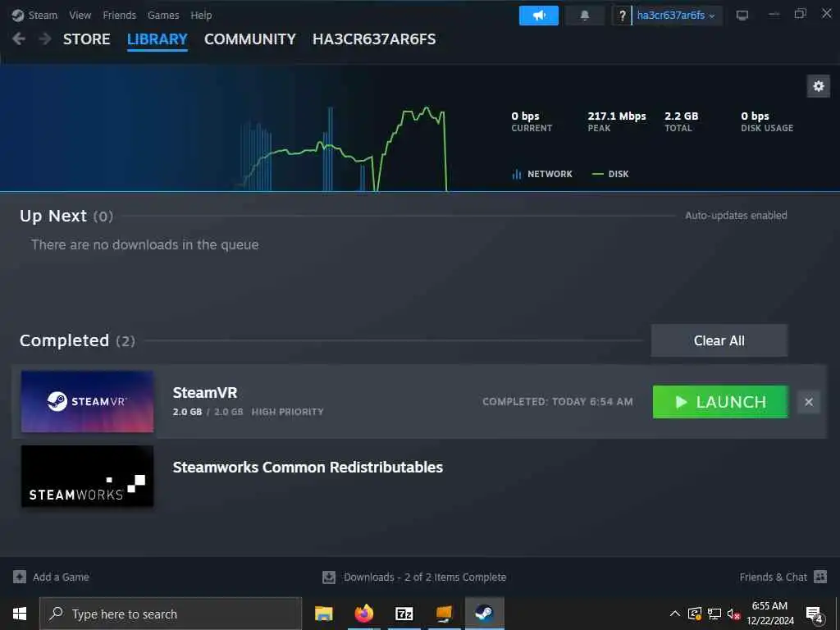Screen dimensions: 840x630
Task: Switch to the STORE tab
Action: click(86, 39)
